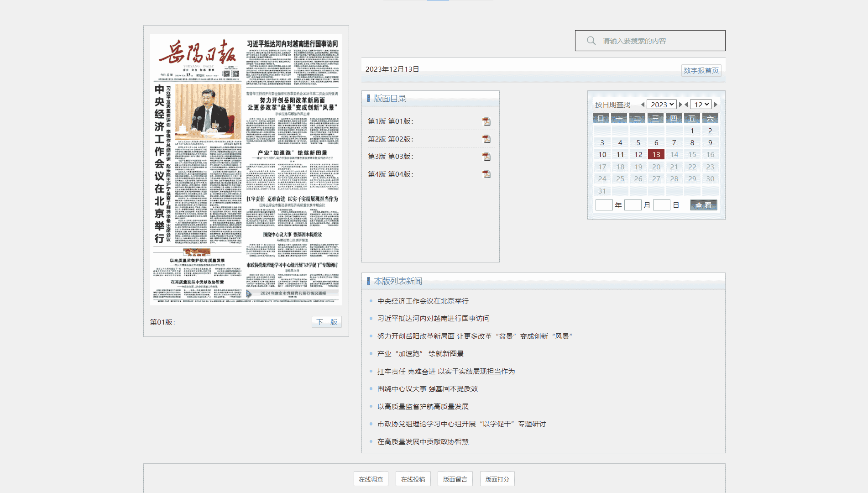
Task: Select calendar date 4
Action: click(x=620, y=142)
